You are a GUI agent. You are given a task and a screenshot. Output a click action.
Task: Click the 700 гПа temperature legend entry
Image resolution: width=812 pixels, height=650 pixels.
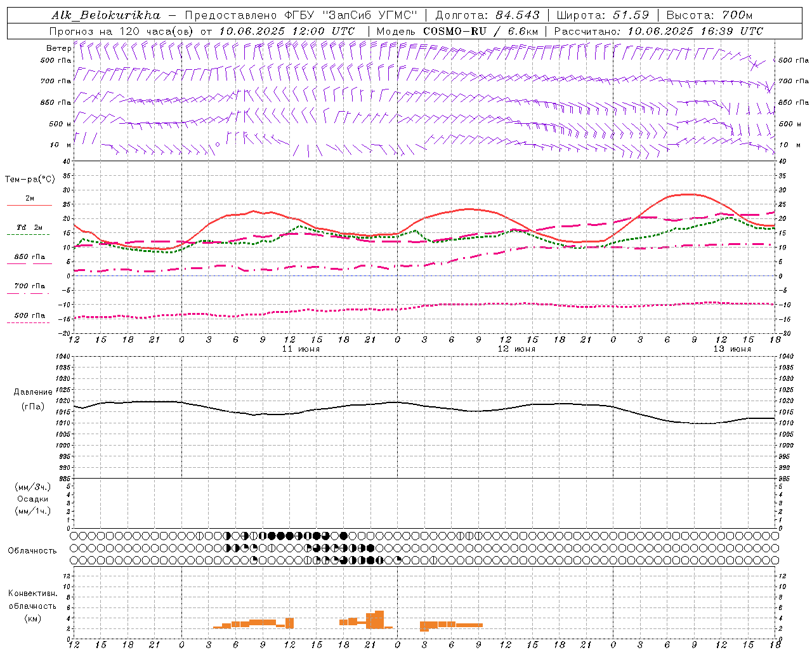pyautogui.click(x=30, y=286)
